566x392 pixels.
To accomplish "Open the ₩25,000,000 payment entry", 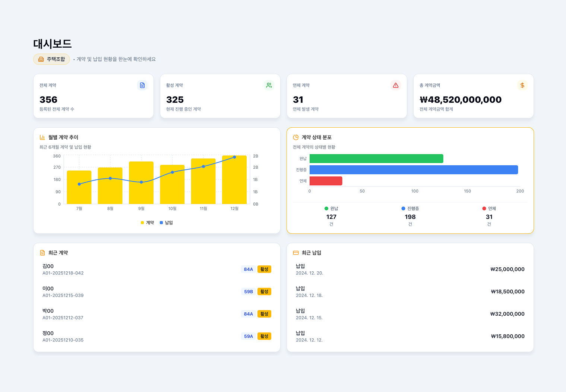I will coord(410,269).
